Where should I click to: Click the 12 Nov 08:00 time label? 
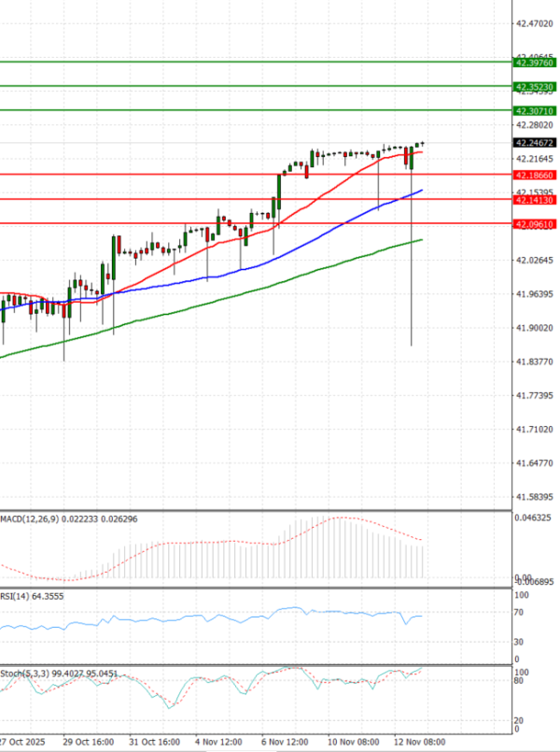coord(418,741)
